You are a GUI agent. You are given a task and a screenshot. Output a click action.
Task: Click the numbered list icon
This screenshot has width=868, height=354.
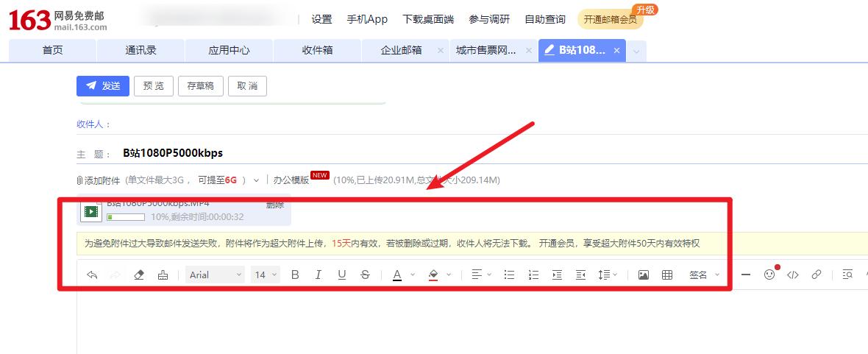pos(533,275)
